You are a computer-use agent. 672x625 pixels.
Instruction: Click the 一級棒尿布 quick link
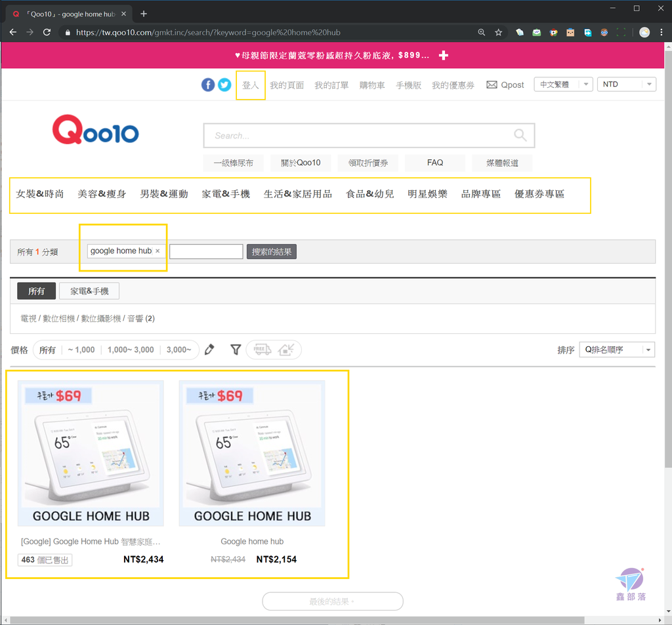(x=234, y=163)
